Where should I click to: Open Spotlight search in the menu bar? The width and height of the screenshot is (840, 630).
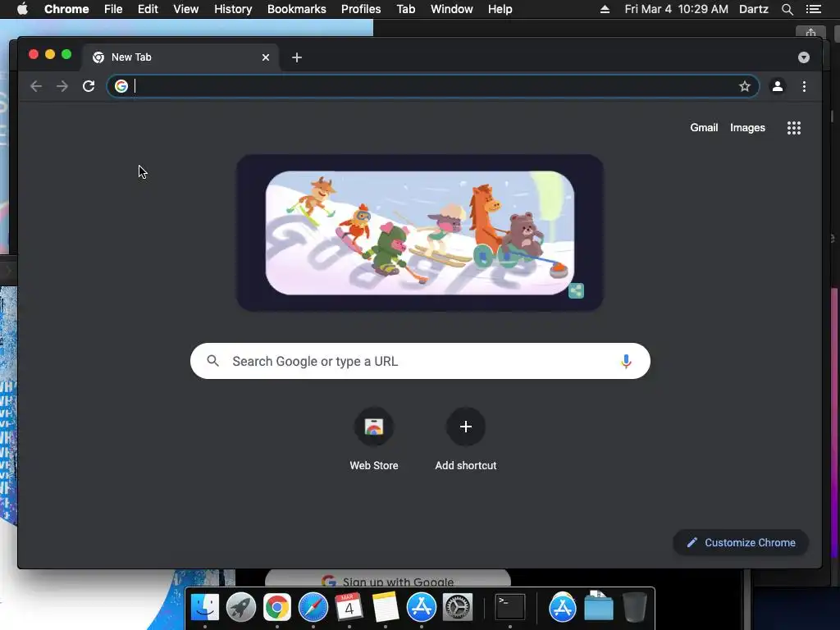point(787,9)
